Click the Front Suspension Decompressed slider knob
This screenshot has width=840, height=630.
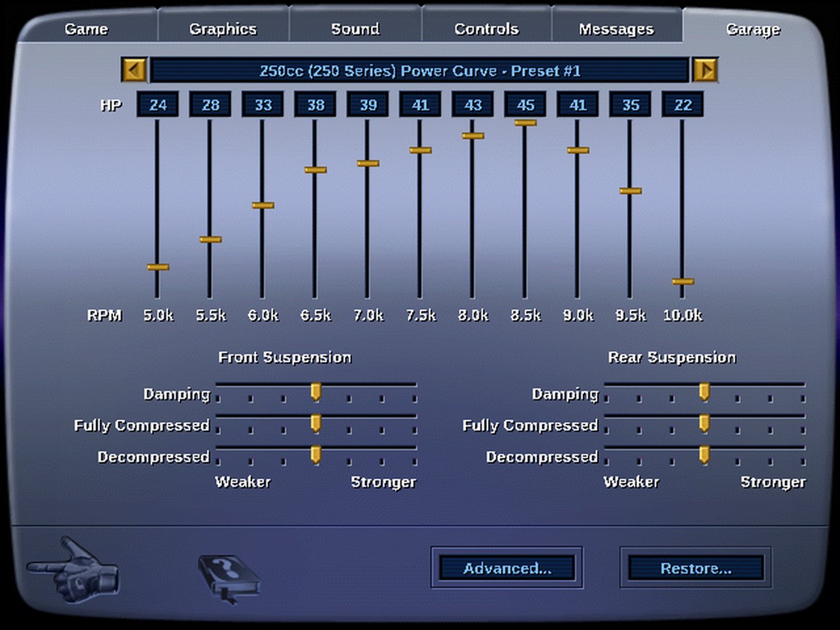click(x=316, y=455)
